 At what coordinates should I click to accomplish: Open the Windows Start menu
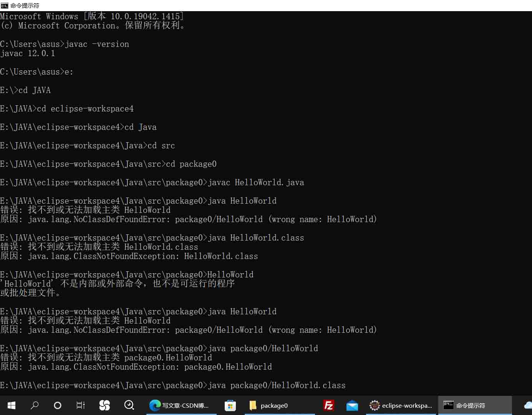click(12, 405)
